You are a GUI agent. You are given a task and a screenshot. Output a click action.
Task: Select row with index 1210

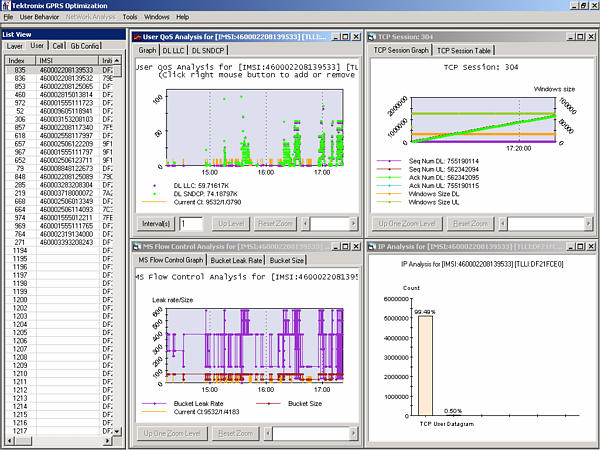[x=59, y=373]
